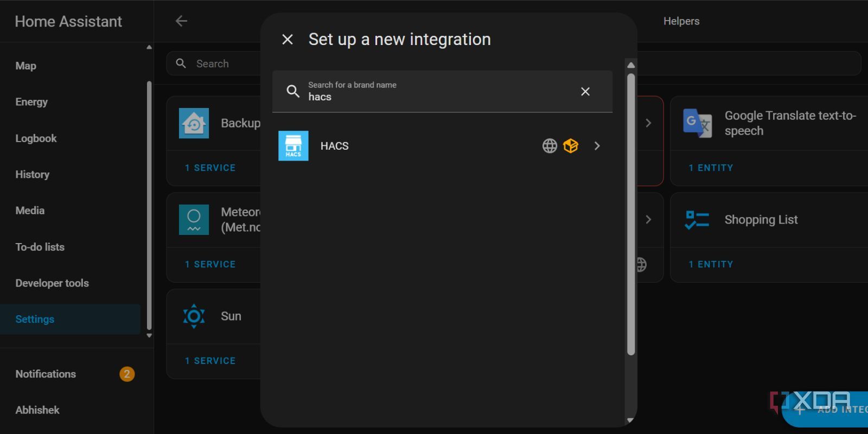The height and width of the screenshot is (434, 868).
Task: Click the Sun integration icon
Action: click(x=194, y=316)
